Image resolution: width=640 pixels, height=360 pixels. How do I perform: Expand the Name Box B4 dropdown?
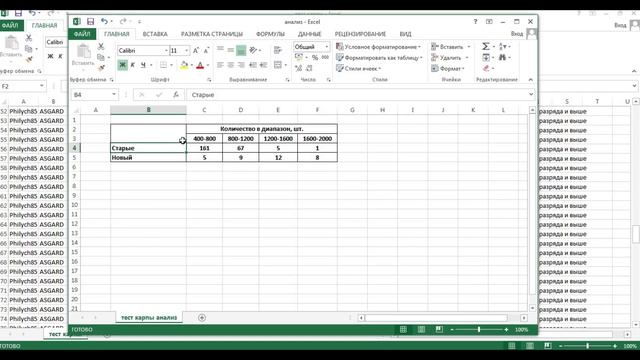(114, 95)
